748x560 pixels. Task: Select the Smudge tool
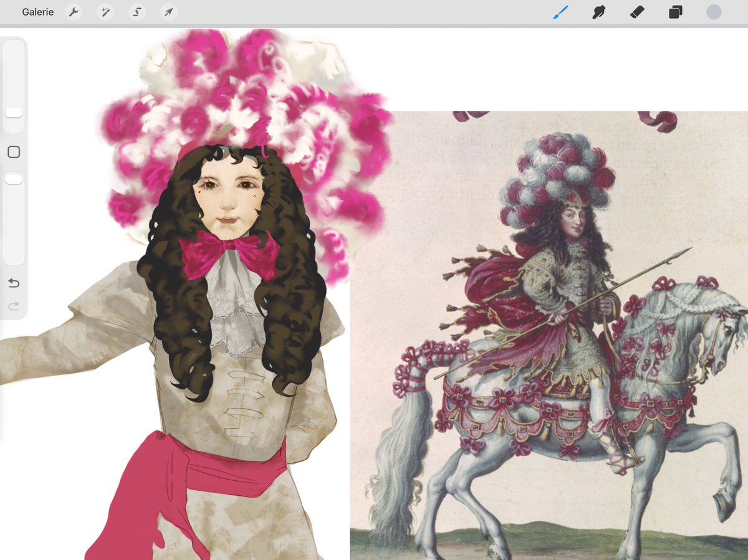pos(599,12)
